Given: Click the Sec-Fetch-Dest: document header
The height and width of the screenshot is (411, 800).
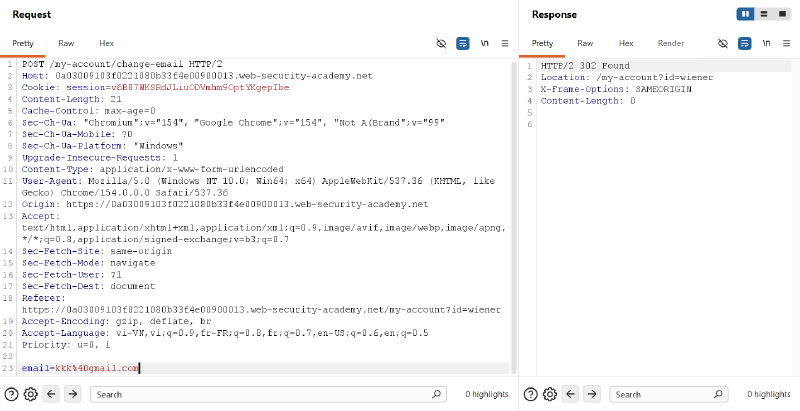Looking at the screenshot, I should tap(88, 287).
